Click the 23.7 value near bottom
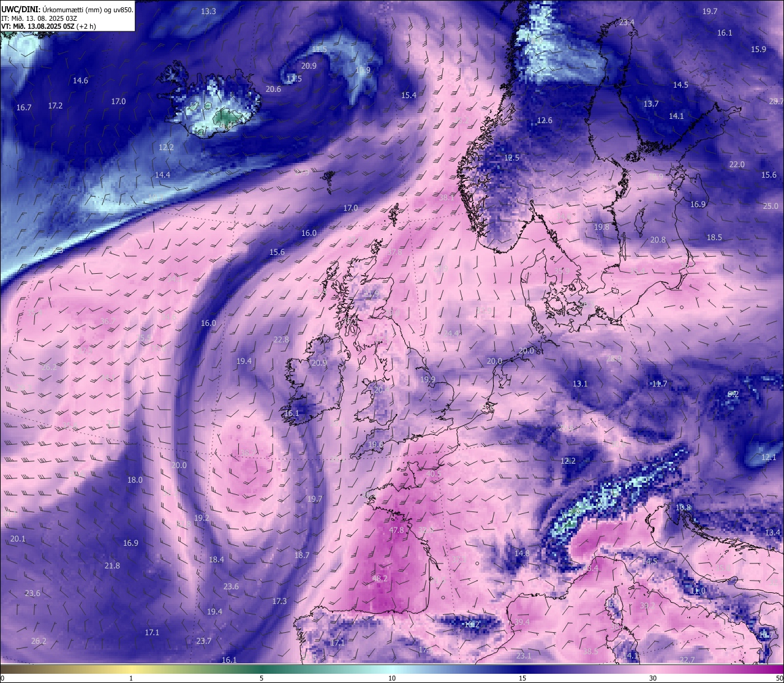The width and height of the screenshot is (784, 683). point(204,641)
